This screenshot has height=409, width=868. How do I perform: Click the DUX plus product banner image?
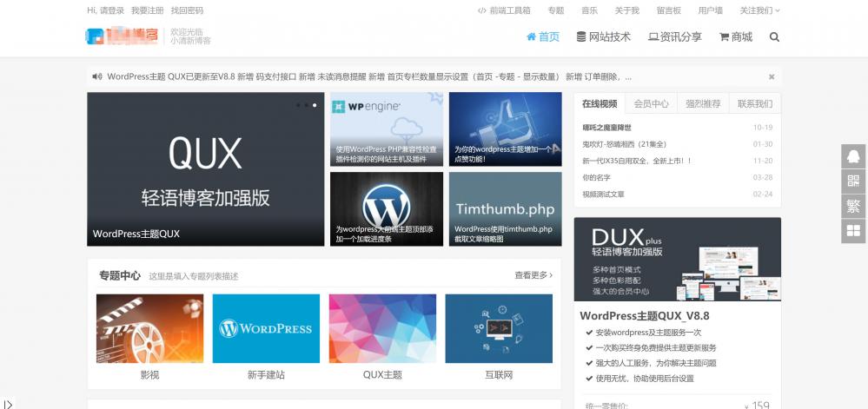(x=678, y=259)
